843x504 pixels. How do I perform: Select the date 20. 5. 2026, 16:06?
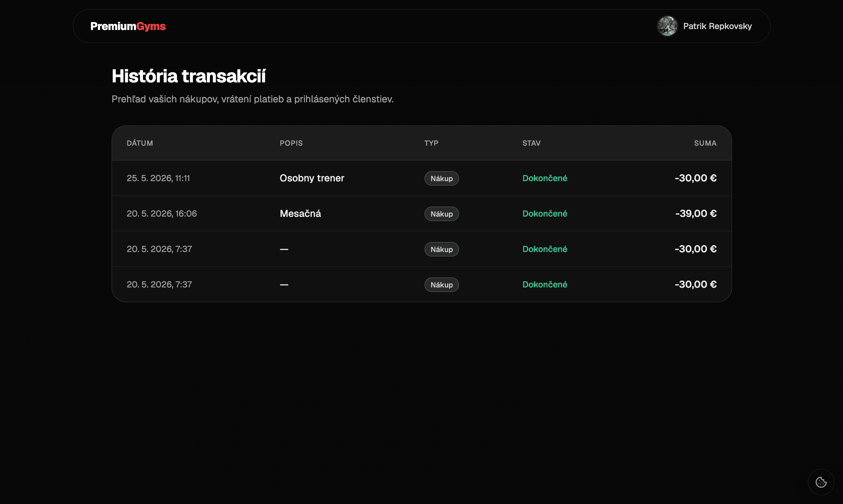pyautogui.click(x=162, y=213)
